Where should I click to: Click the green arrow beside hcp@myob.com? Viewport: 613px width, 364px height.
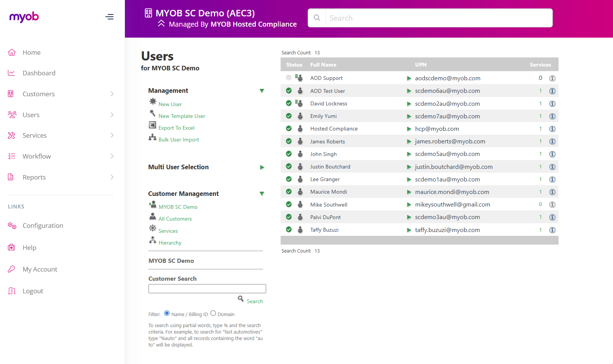409,129
